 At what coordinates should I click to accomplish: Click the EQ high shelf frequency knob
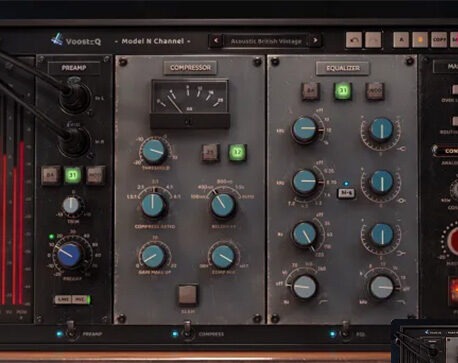pos(305,129)
